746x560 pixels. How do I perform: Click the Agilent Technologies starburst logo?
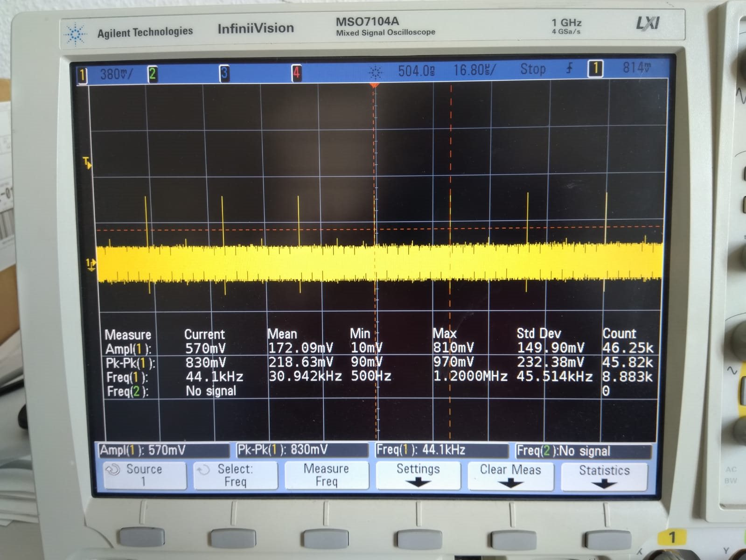click(75, 35)
